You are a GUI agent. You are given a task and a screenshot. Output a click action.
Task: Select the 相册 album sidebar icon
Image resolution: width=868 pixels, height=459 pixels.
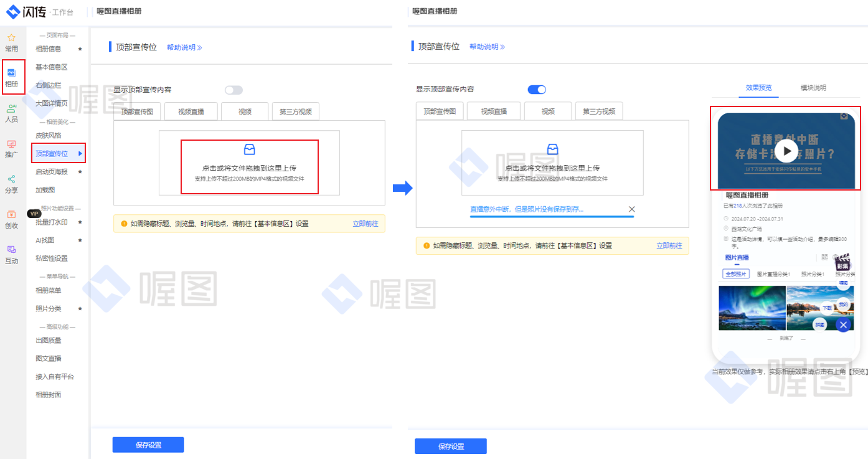[11, 73]
